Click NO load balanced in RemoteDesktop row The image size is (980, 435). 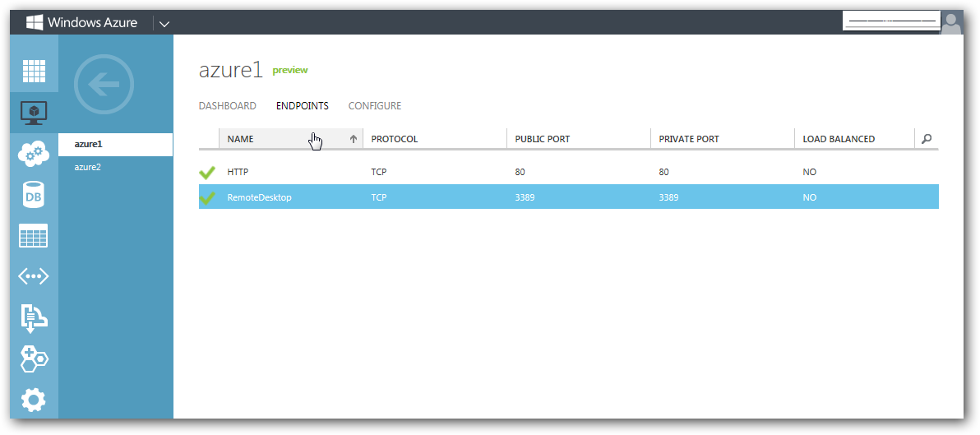[x=809, y=198]
